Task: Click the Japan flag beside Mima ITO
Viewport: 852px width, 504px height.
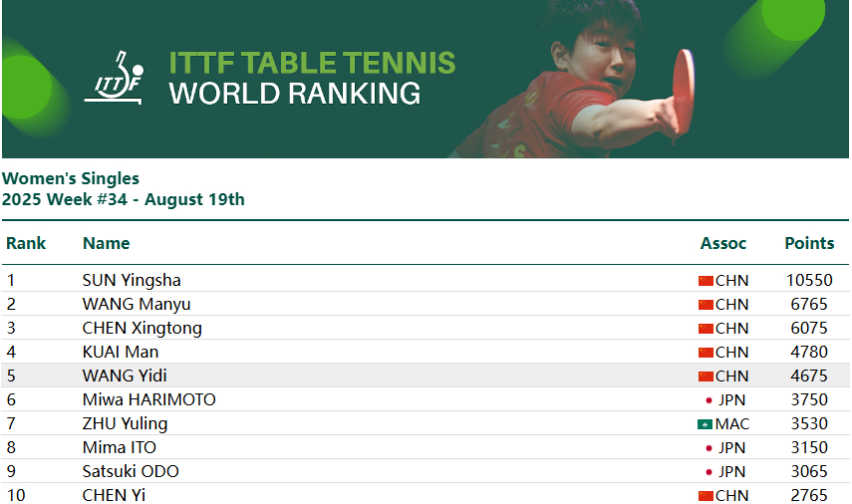Action: point(709,448)
